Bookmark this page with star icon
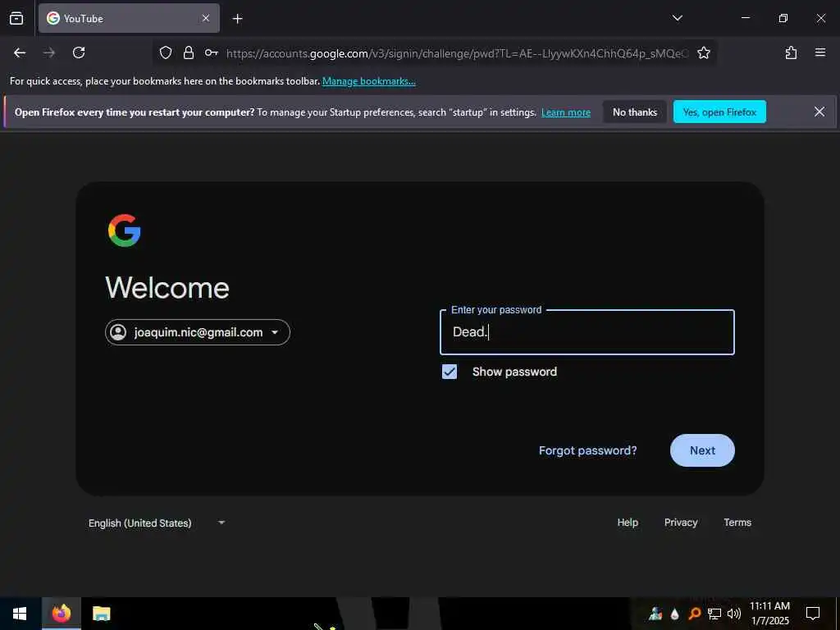 click(x=704, y=52)
